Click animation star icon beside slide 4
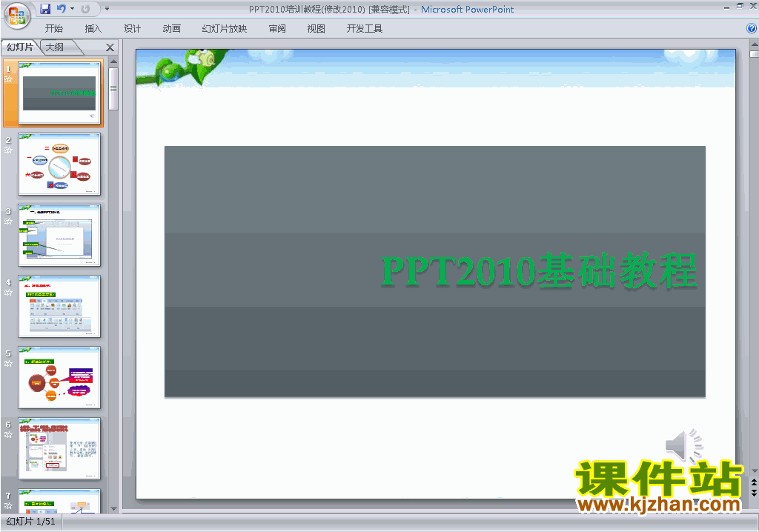 coord(8,293)
